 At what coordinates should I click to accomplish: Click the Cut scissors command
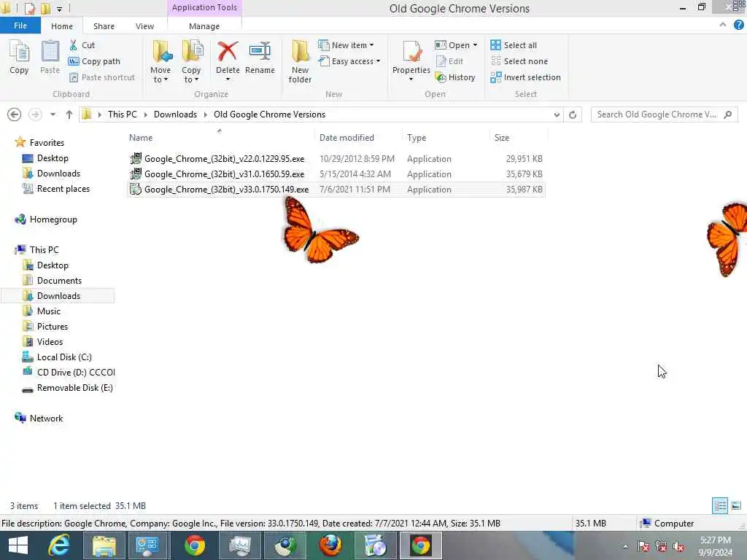point(82,45)
